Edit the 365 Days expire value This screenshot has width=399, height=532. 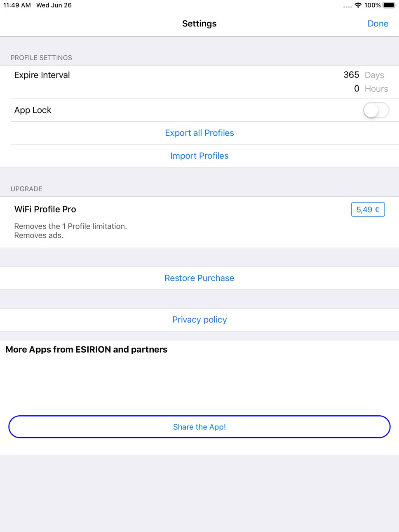[351, 75]
